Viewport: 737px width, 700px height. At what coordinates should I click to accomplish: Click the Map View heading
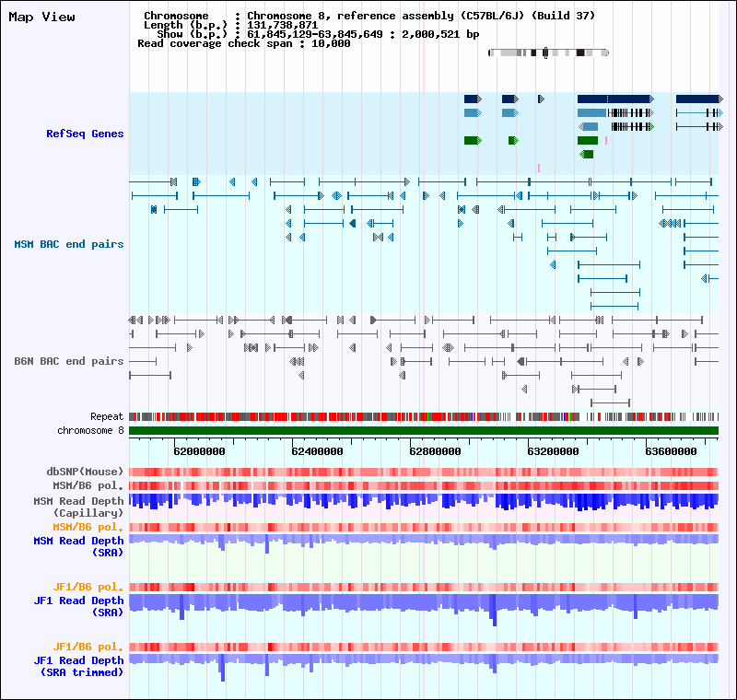coord(41,17)
